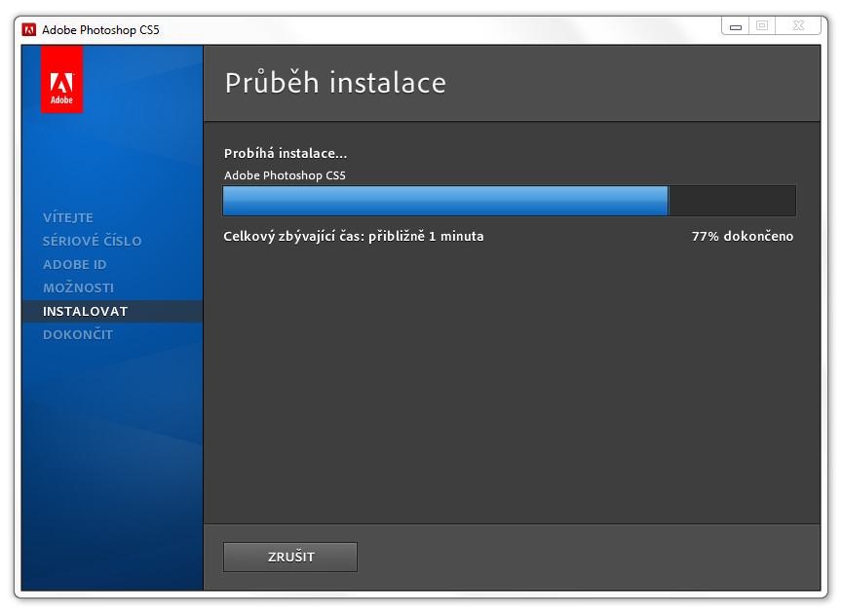Click the disabled close window button
Image resolution: width=842 pixels, height=616 pixels.
click(798, 25)
